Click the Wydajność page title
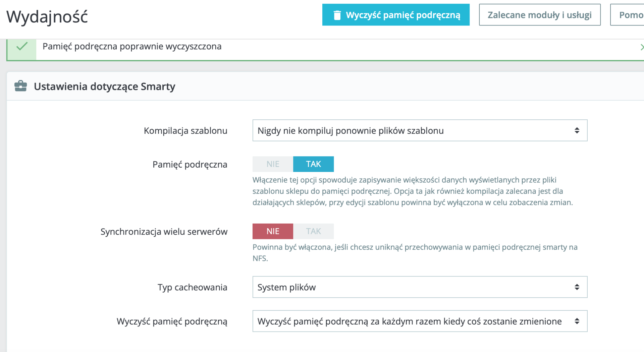 point(47,17)
